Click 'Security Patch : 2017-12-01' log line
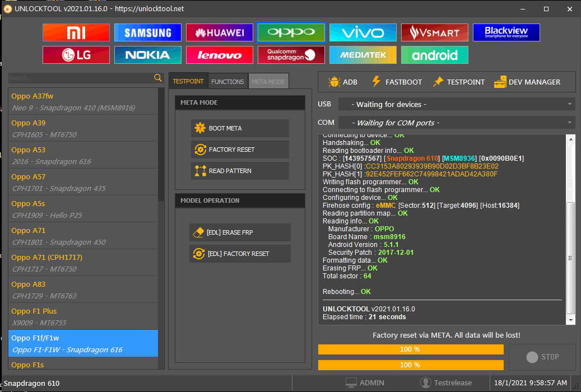Viewport: 581px width, 392px height. click(x=371, y=253)
